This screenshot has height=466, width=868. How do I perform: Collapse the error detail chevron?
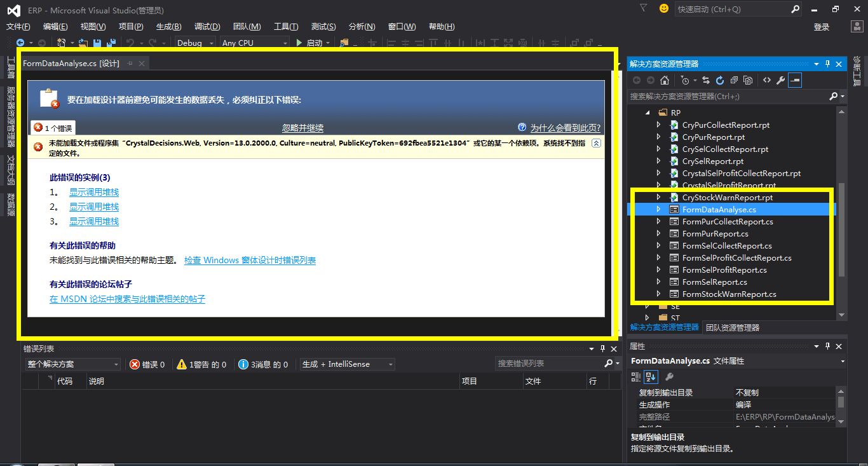[596, 144]
